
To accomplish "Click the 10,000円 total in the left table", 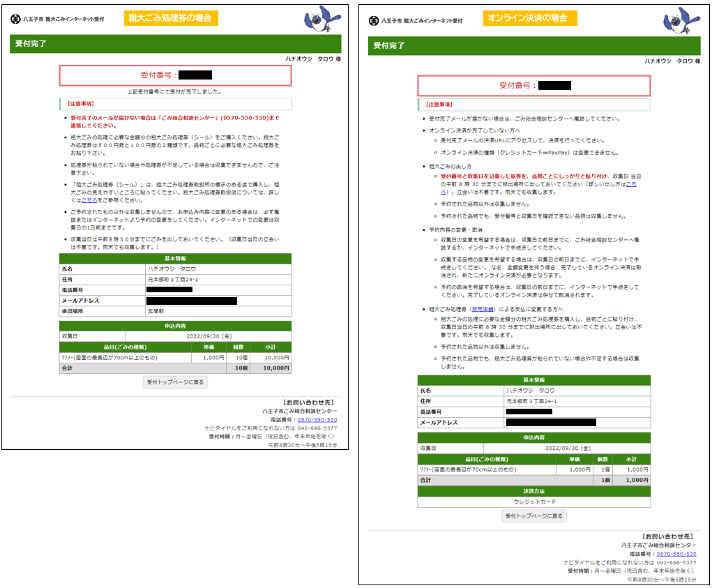I will click(x=276, y=367).
